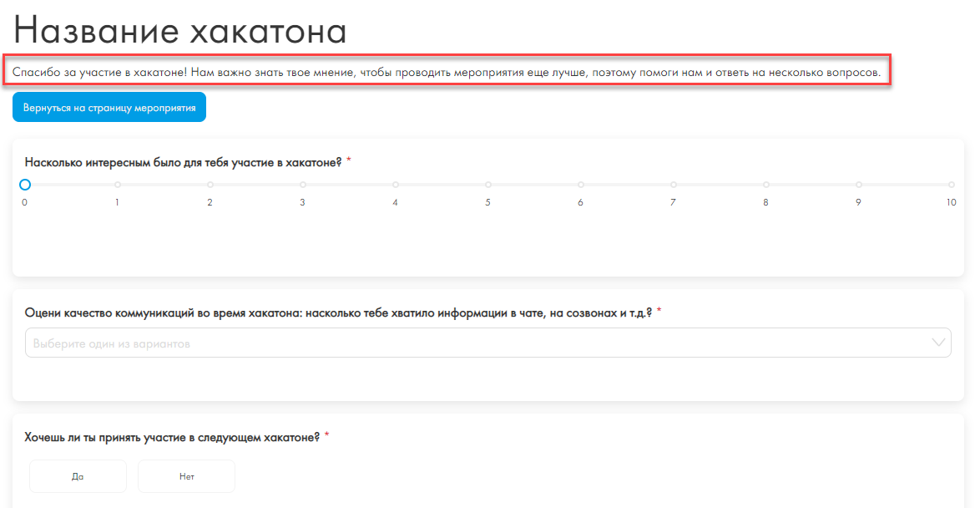Select "Да" for the next hackathon question
Screen dimensions: 980x508
click(78, 476)
